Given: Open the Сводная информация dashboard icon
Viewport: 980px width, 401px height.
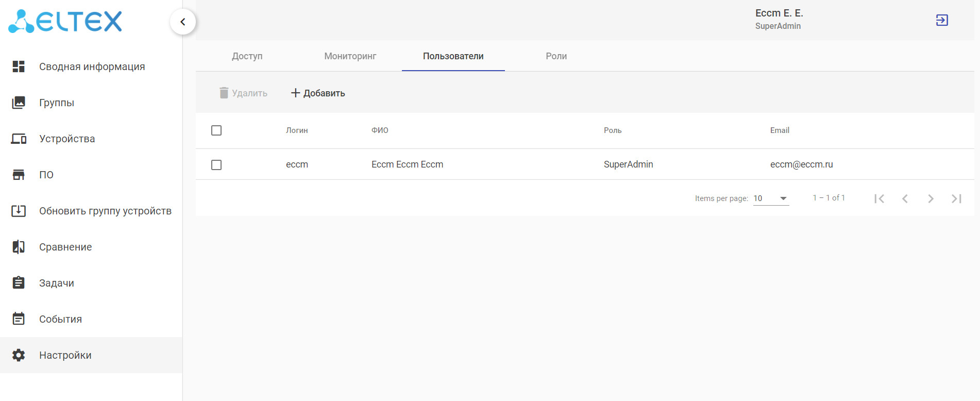Looking at the screenshot, I should [19, 66].
